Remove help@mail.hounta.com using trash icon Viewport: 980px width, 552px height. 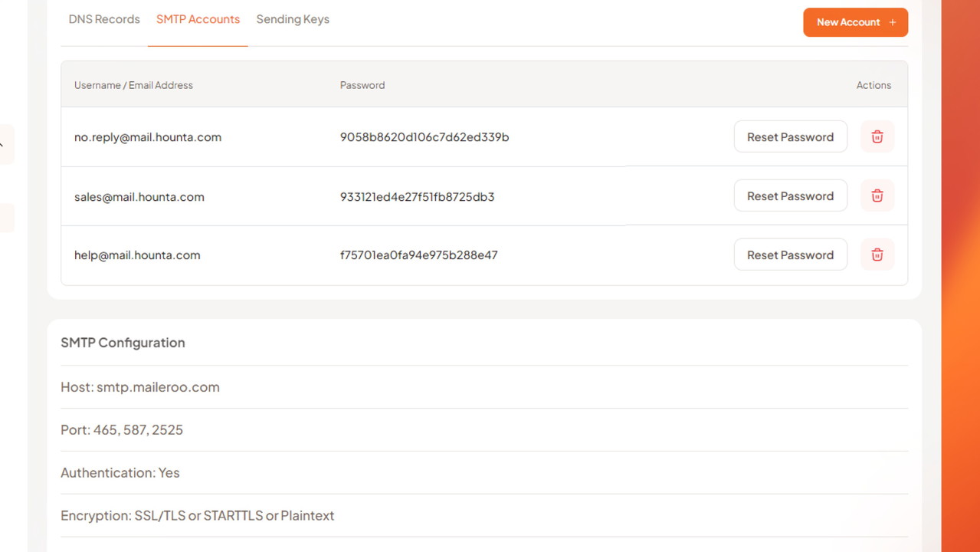[x=877, y=255]
